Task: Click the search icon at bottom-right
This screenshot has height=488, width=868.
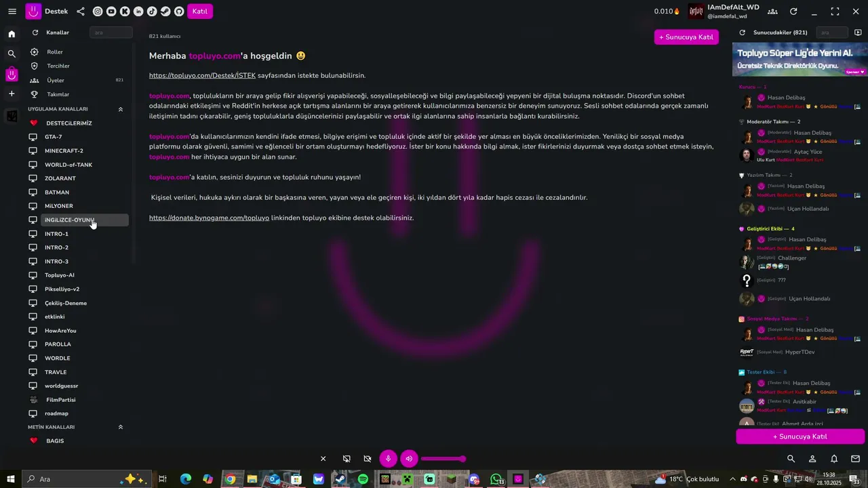Action: click(791, 459)
